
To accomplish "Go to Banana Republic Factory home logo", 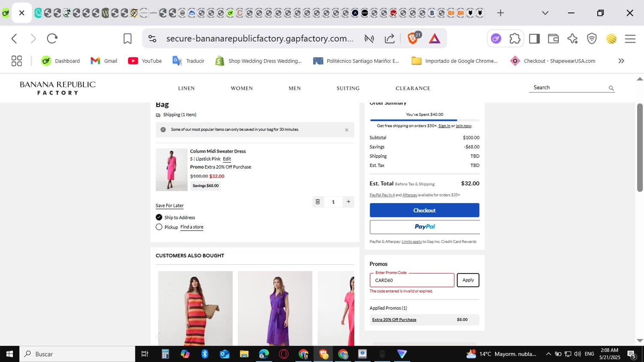I will [58, 88].
